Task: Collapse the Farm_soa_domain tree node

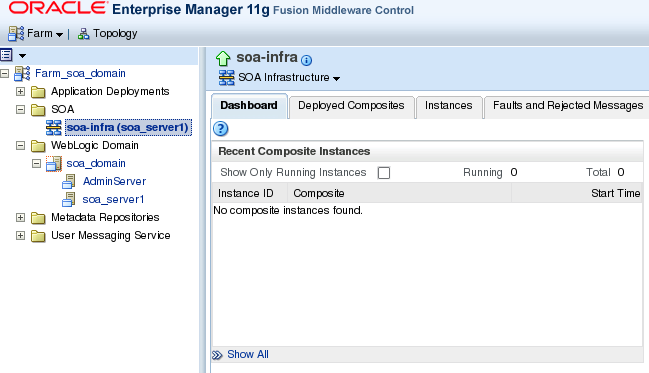Action: [x=5, y=74]
